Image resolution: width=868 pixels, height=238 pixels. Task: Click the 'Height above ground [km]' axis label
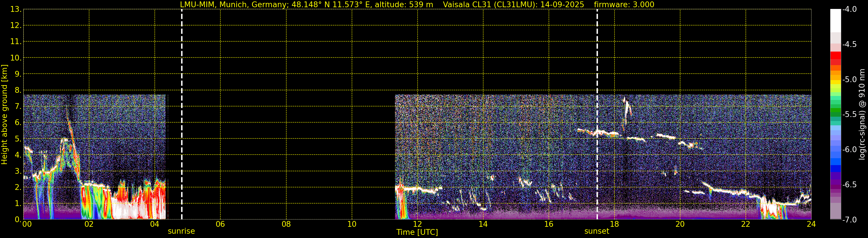pyautogui.click(x=4, y=115)
